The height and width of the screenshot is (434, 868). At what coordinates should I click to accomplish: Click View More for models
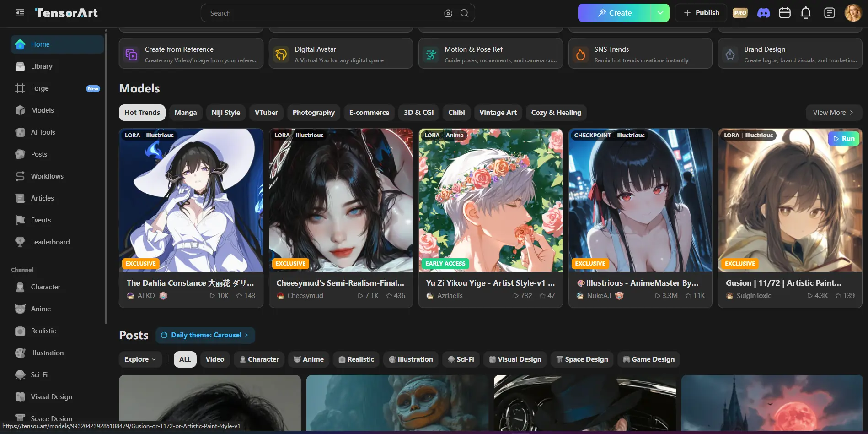click(834, 113)
